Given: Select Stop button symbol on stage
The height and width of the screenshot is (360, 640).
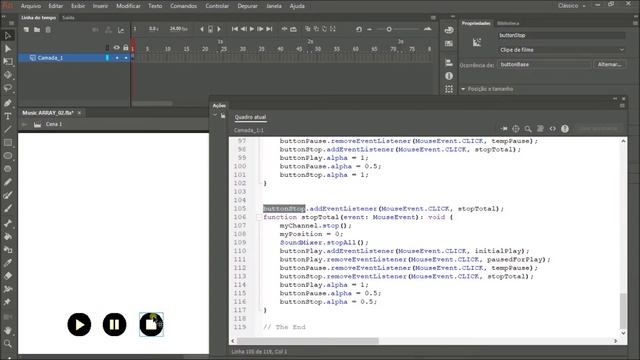Looking at the screenshot, I should [151, 324].
